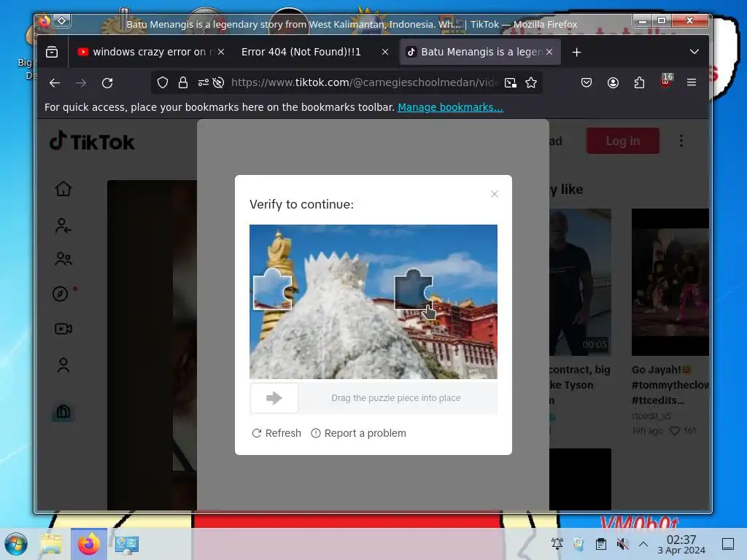Open Save to Pocket button
Screen dimensions: 747x560
click(x=587, y=83)
